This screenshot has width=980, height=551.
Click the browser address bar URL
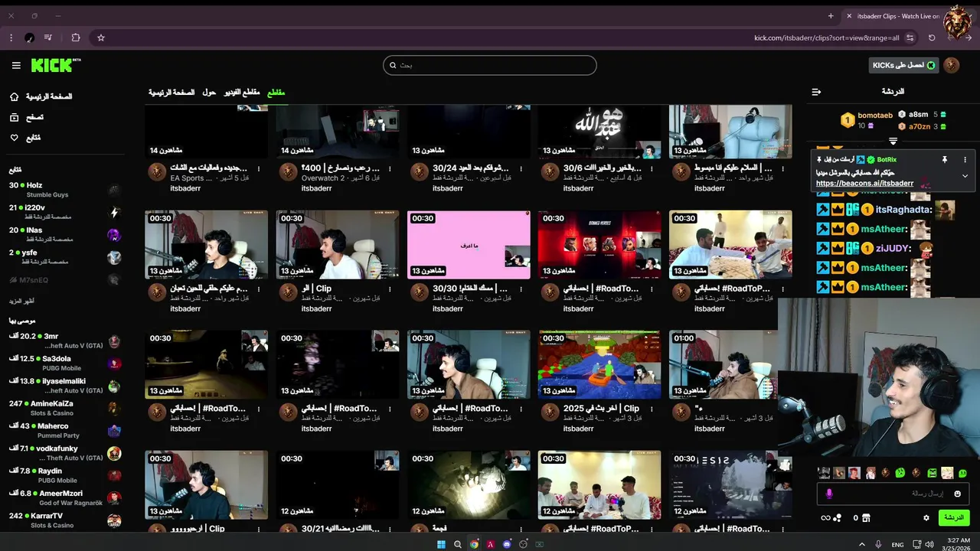826,37
